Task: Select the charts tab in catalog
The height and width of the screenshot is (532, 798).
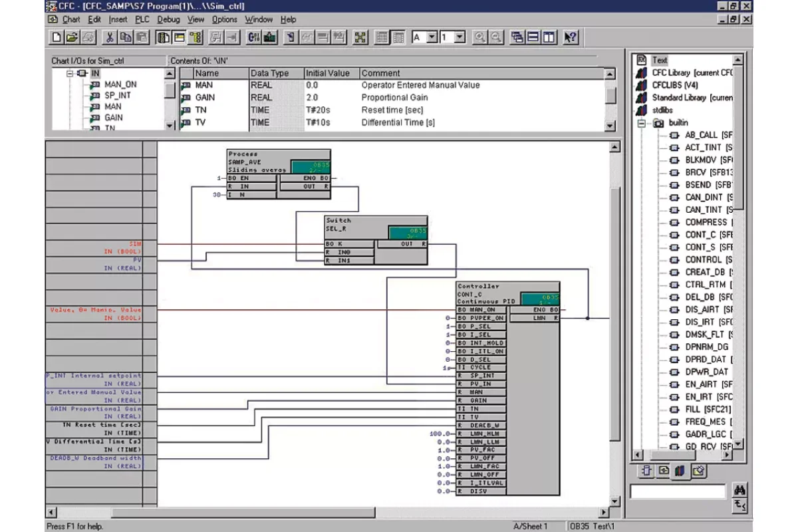Action: (663, 471)
